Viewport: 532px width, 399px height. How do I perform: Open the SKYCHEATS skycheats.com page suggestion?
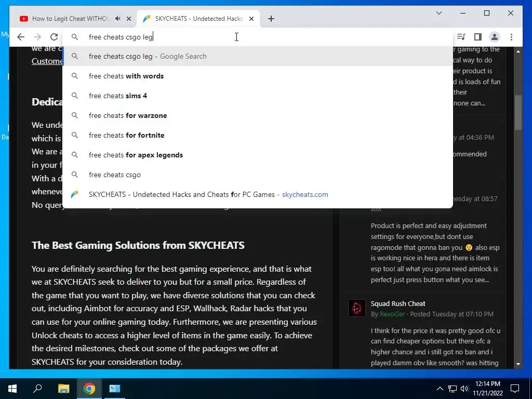point(258,194)
